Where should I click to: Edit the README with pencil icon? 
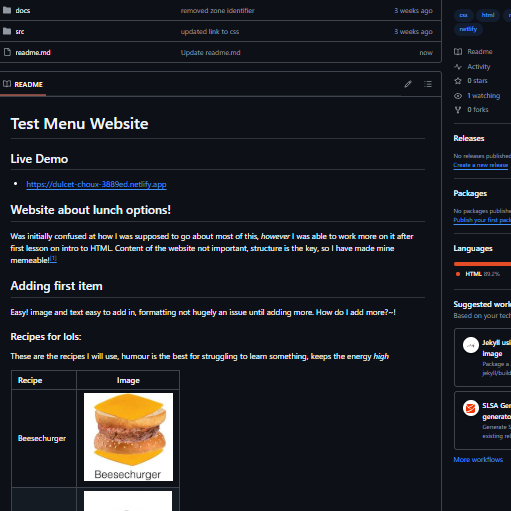(408, 84)
